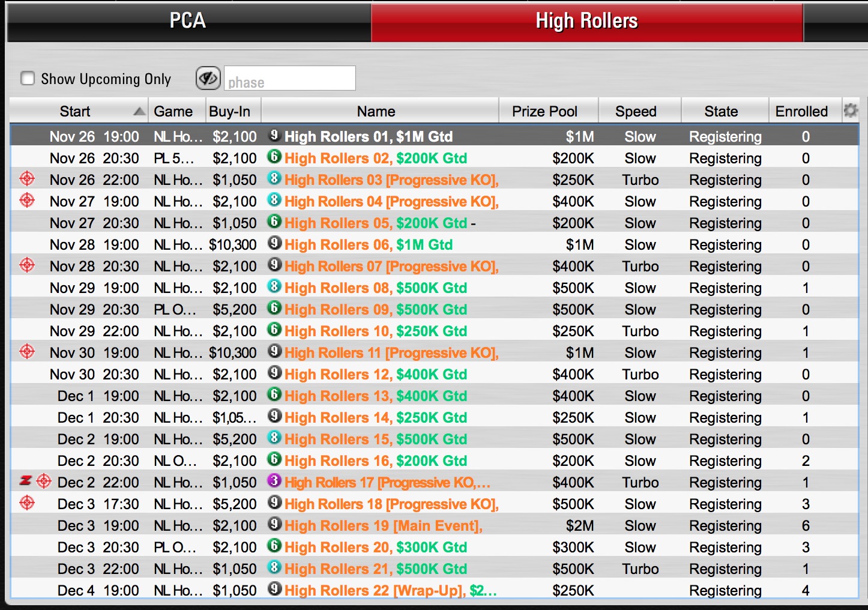Click 6-max seat icon for High Rollers 09
This screenshot has width=868, height=610.
pyautogui.click(x=274, y=309)
